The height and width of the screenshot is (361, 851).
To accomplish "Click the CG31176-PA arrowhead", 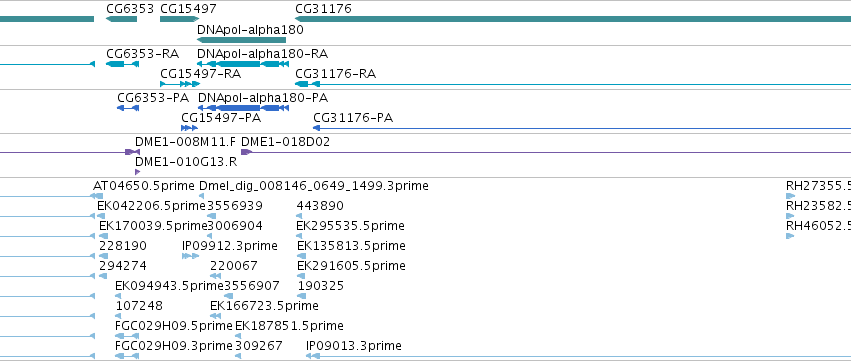I will 316,128.
